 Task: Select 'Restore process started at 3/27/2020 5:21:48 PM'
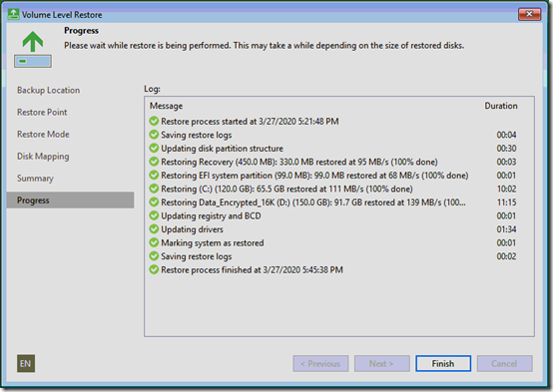[x=250, y=122]
